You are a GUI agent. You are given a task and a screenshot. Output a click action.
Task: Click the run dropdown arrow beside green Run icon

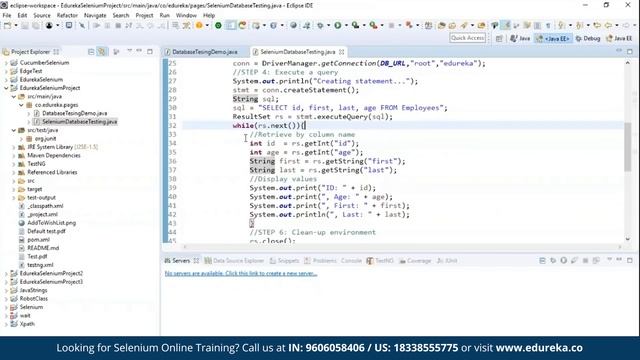click(x=346, y=25)
